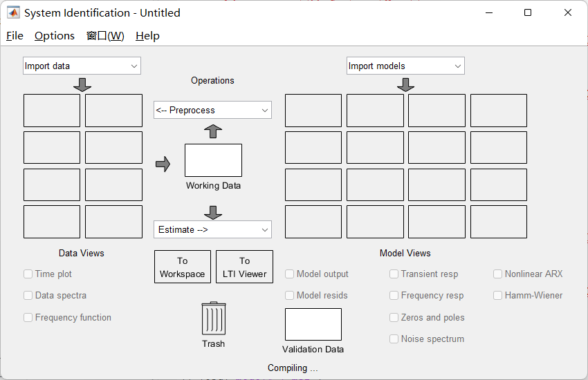The height and width of the screenshot is (380, 588).
Task: Click the To LTI Viewer button
Action: coord(244,267)
